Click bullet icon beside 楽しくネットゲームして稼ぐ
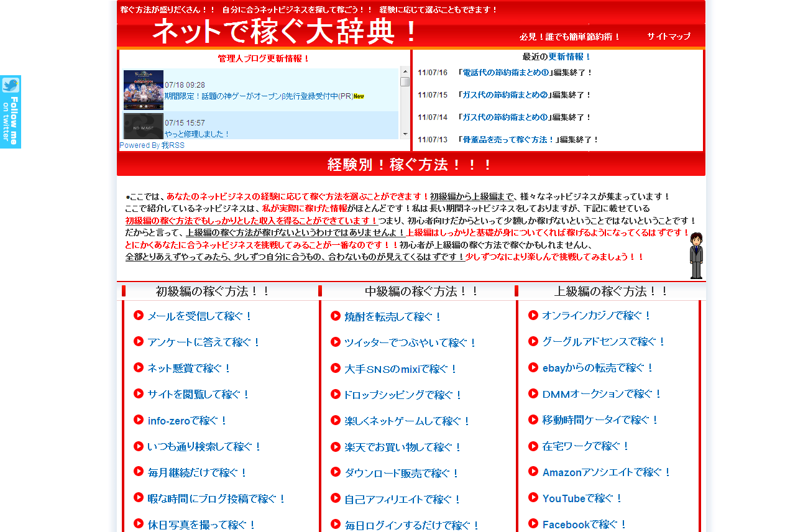 (336, 420)
